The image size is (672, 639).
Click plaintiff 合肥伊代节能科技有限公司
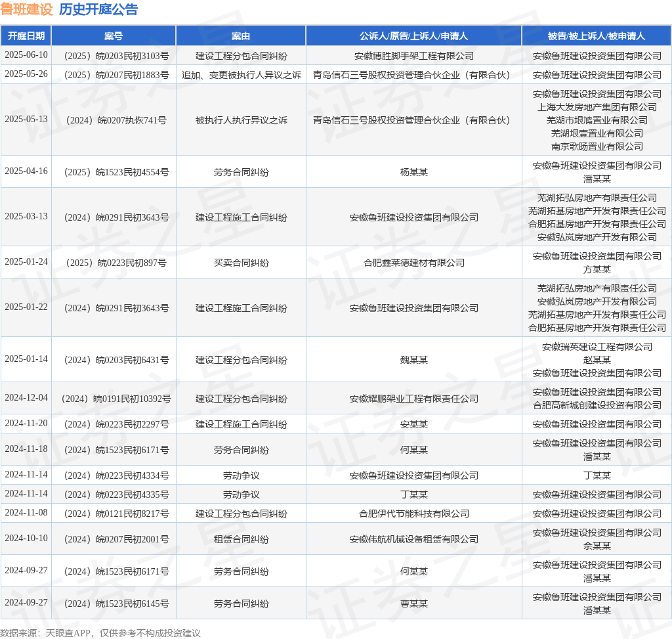point(414,514)
